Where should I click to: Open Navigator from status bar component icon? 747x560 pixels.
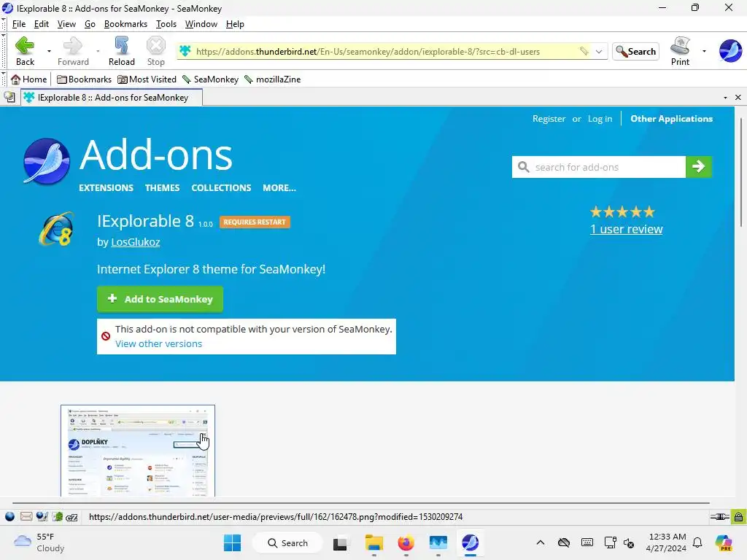click(9, 517)
